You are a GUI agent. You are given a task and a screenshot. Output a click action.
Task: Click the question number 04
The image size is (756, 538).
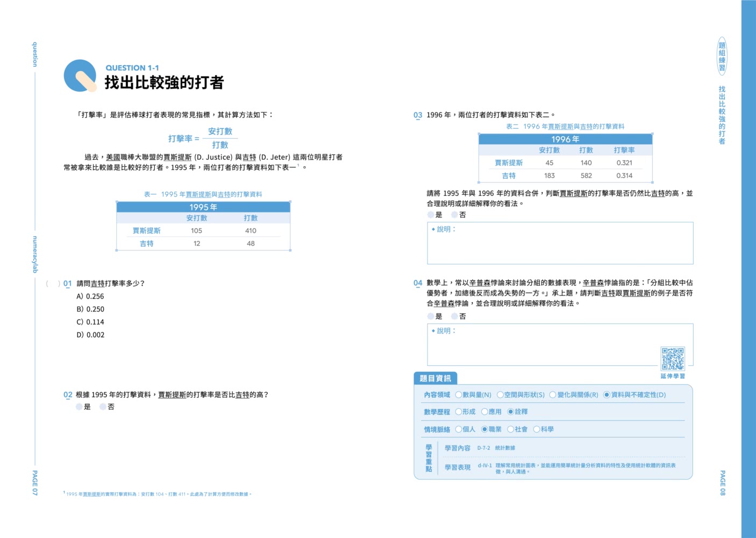pyautogui.click(x=418, y=283)
